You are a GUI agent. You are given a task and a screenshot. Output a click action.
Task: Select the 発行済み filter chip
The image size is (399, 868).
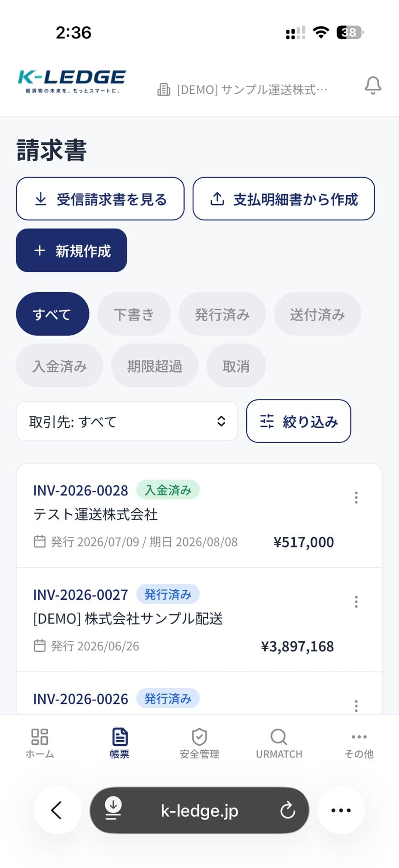(222, 314)
